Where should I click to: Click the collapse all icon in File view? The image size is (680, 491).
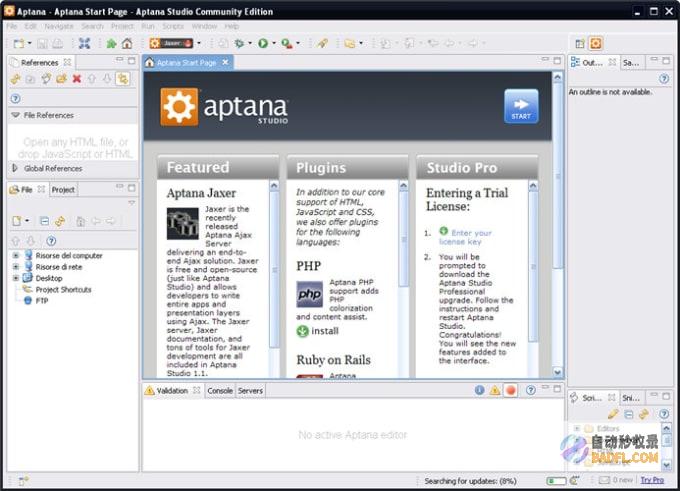(44, 221)
